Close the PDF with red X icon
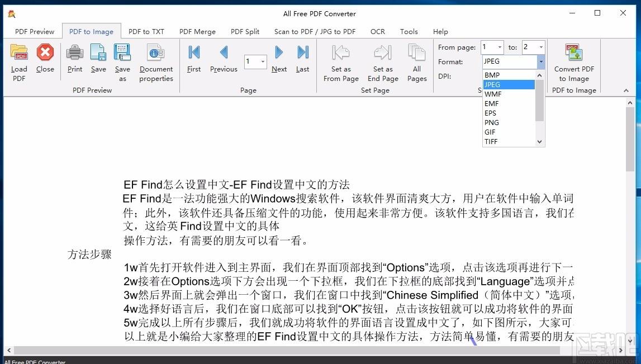 coord(45,52)
